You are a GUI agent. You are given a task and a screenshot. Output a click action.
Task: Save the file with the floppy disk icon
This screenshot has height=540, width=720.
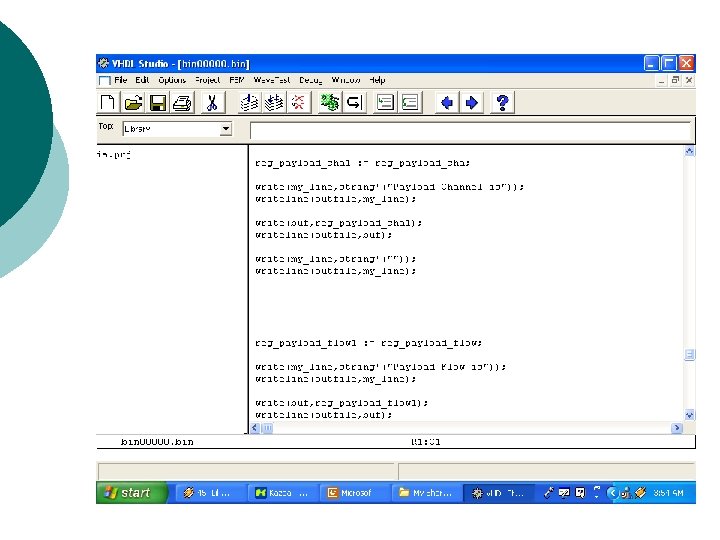(x=158, y=102)
